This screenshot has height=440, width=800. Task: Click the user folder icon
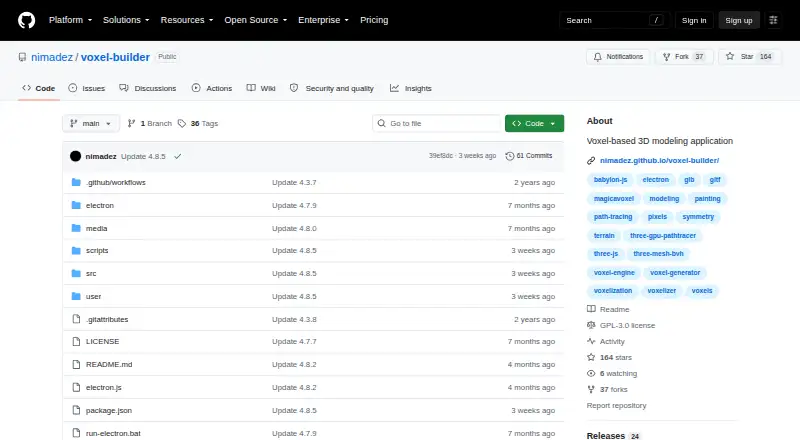76,297
